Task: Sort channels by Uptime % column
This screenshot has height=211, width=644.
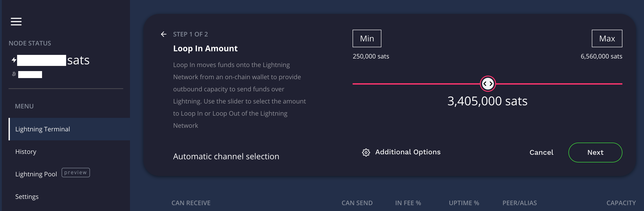Action: click(464, 203)
